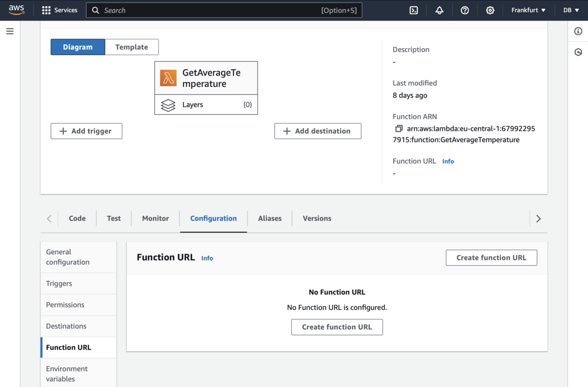Viewport: 588px width, 387px height.
Task: Click the help question mark icon
Action: pos(465,10)
